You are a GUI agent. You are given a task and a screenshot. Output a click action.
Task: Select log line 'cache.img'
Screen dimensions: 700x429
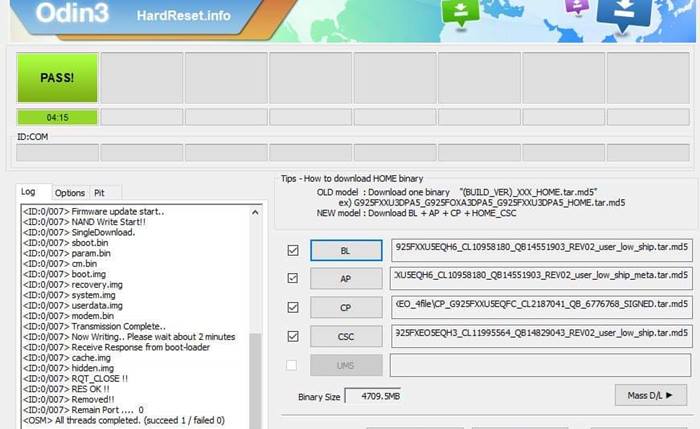67,358
